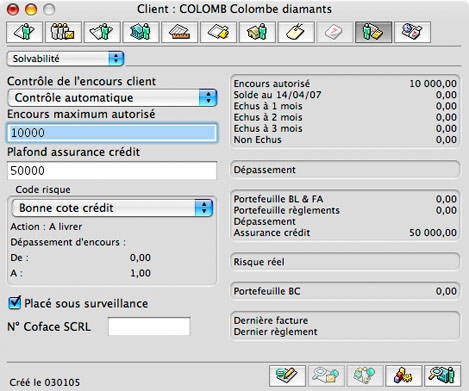Viewport: 469px width, 391px height.
Task: Click the Echus à 3 mois row
Action: pyautogui.click(x=345, y=128)
